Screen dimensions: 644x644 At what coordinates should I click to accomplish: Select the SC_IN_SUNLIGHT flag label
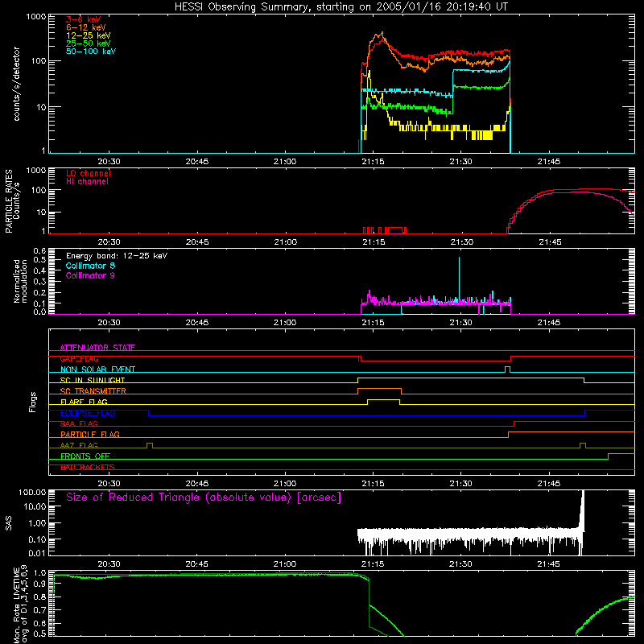[93, 380]
